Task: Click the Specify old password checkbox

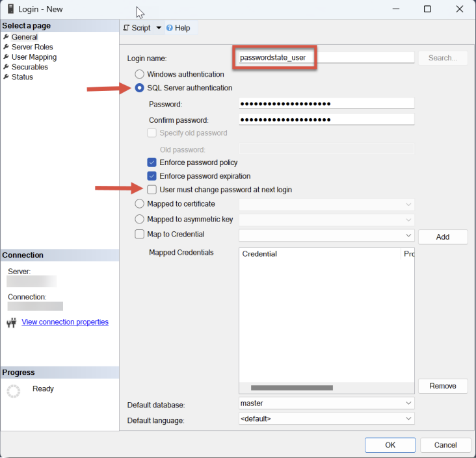Action: point(152,133)
